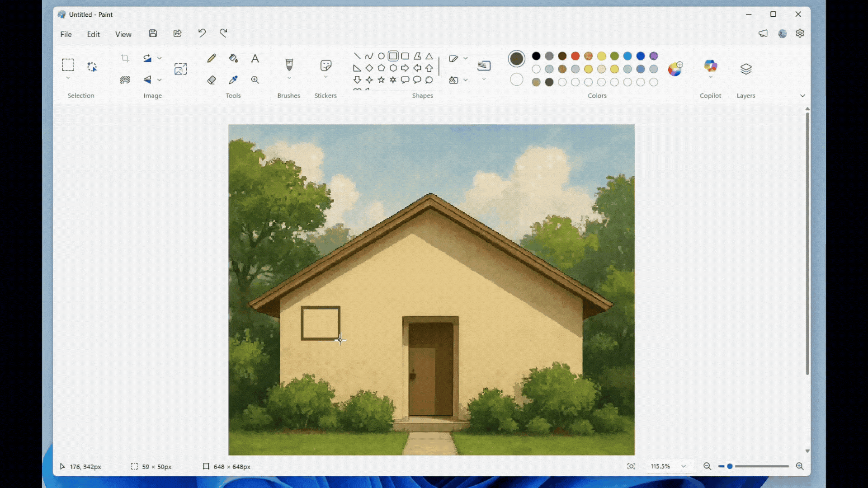This screenshot has height=488, width=868.
Task: Select the Pencil tool
Action: pos(212,58)
